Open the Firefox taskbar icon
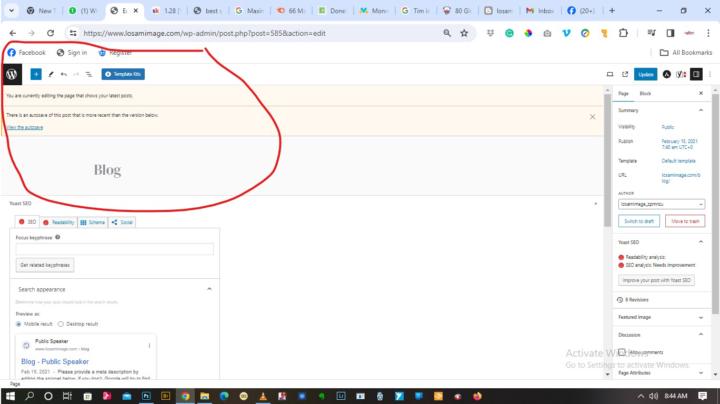 coord(478,396)
